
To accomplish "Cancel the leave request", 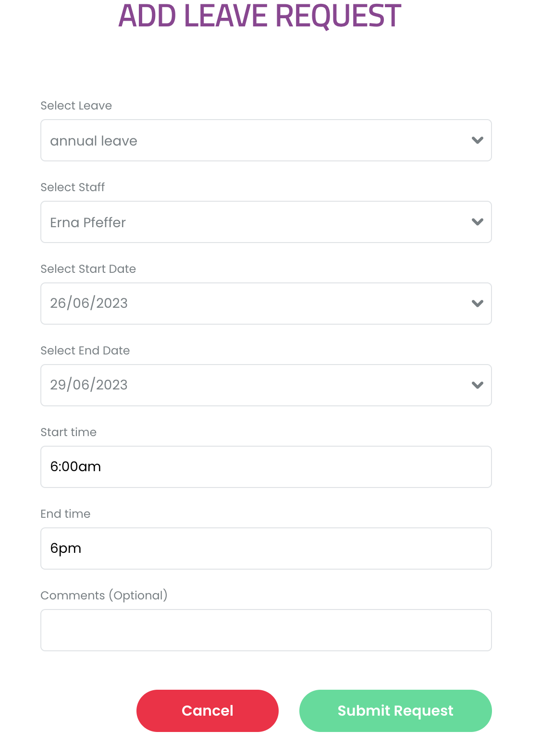I will tap(208, 711).
